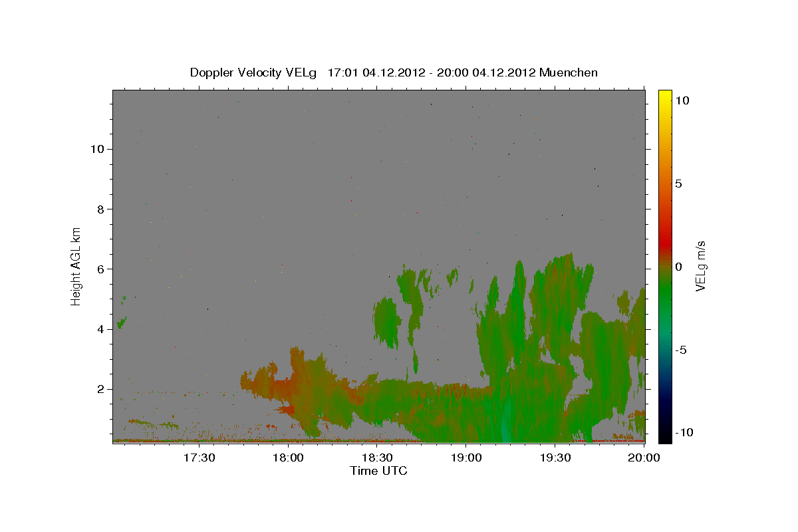Screen dimensions: 798x532
Task: Click the colorbar value 0 label
Action: 678,267
